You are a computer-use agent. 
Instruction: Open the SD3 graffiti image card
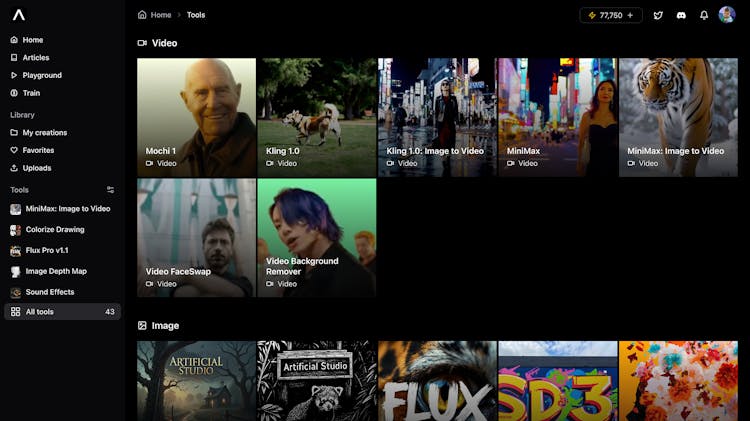[558, 381]
